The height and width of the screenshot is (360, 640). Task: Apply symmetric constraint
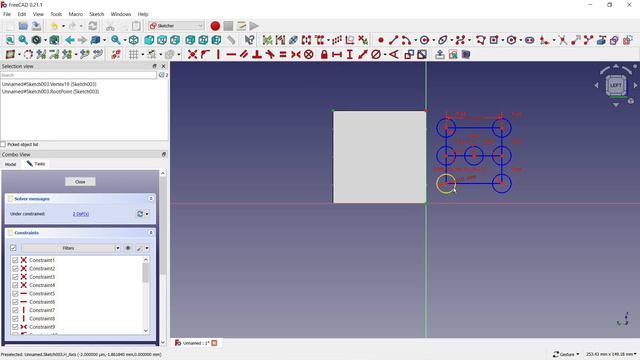[296, 54]
